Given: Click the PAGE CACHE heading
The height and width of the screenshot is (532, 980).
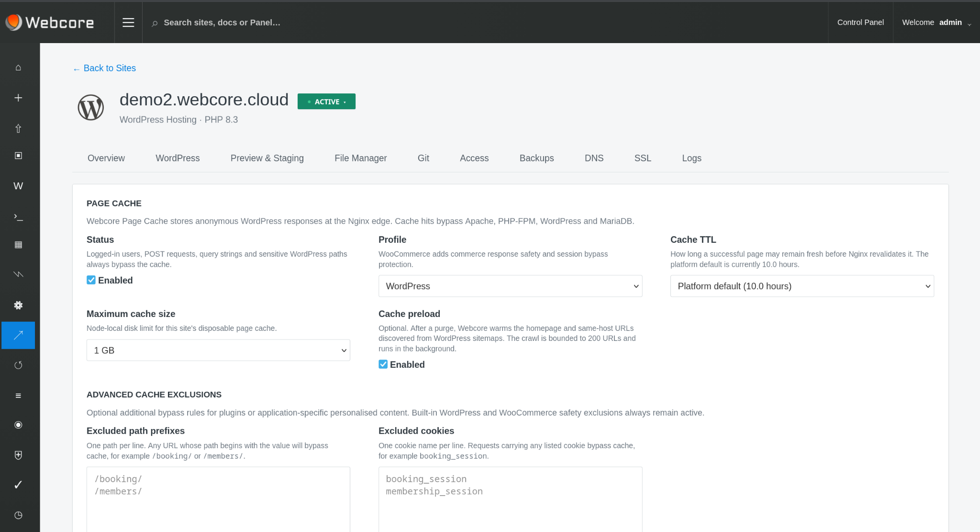Looking at the screenshot, I should [x=114, y=204].
